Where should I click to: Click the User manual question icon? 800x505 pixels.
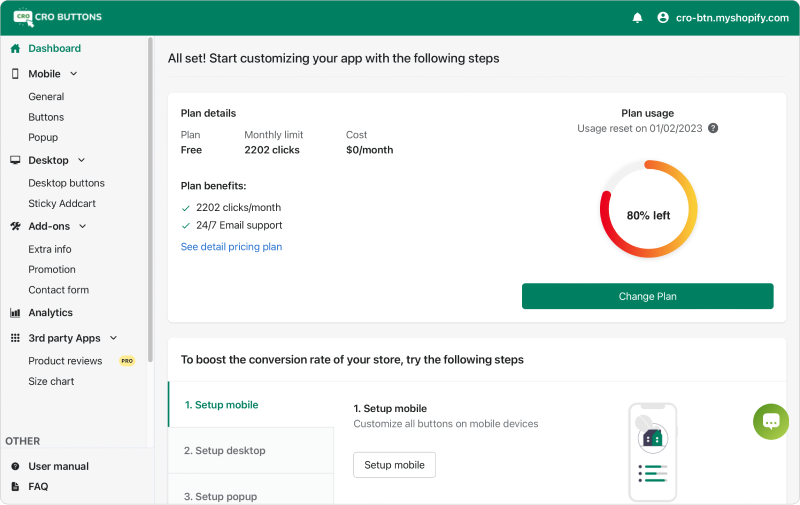tap(15, 466)
